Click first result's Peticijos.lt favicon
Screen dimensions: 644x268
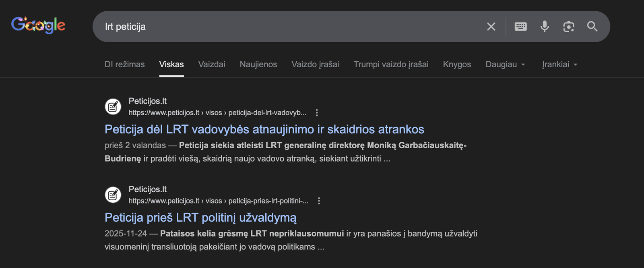tap(113, 107)
